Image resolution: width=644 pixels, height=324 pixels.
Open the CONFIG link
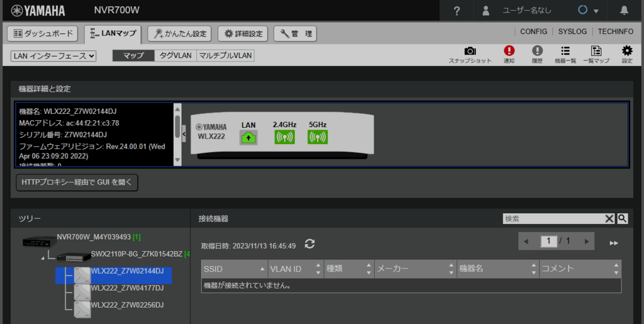tap(533, 31)
